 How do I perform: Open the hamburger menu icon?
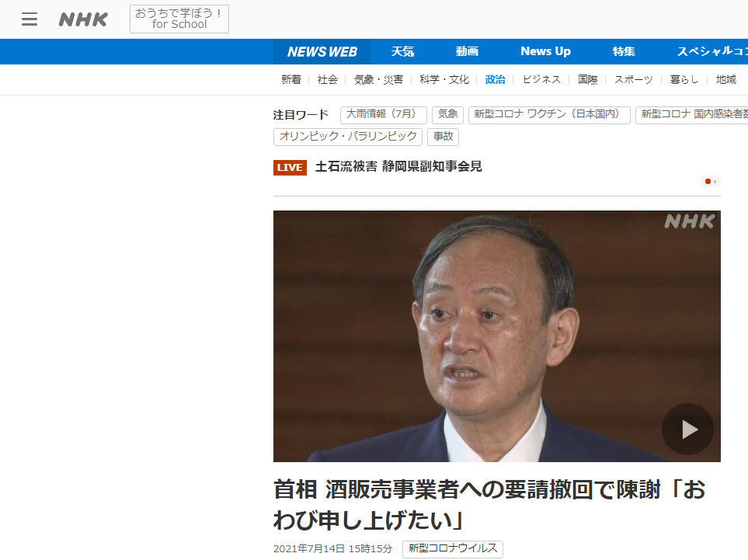(29, 19)
